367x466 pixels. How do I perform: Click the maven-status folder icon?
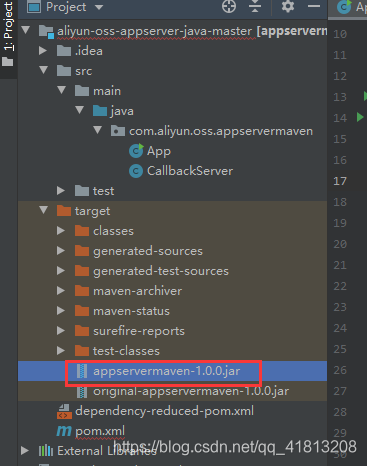click(x=82, y=311)
